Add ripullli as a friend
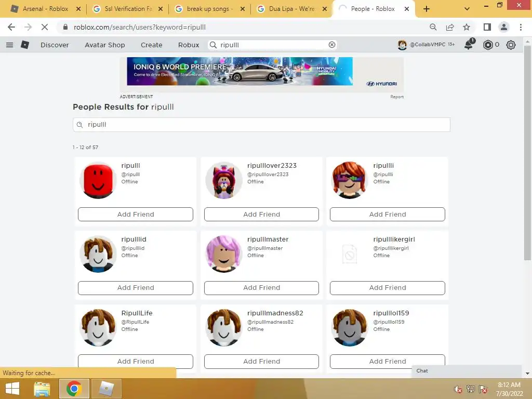This screenshot has height=399, width=532. click(388, 214)
